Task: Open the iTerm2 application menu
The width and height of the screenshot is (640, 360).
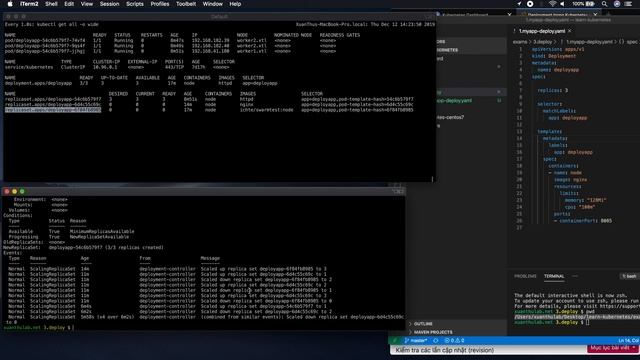Action: (29, 4)
